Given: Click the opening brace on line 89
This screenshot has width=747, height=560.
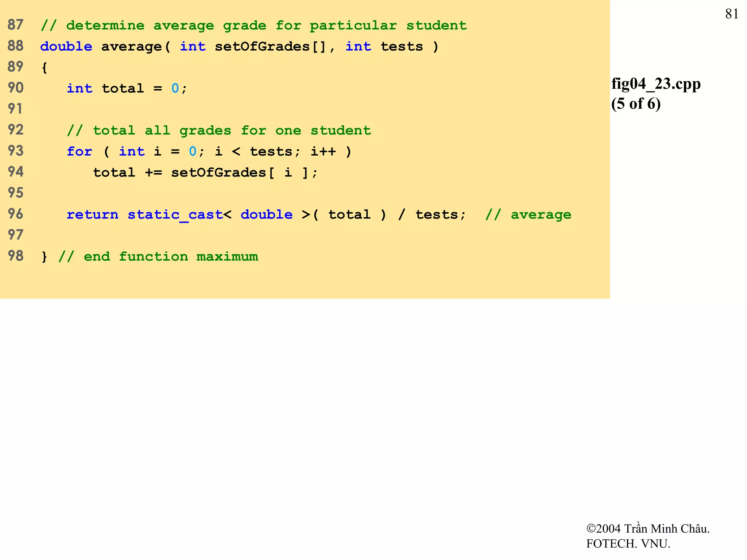Looking at the screenshot, I should coord(44,67).
